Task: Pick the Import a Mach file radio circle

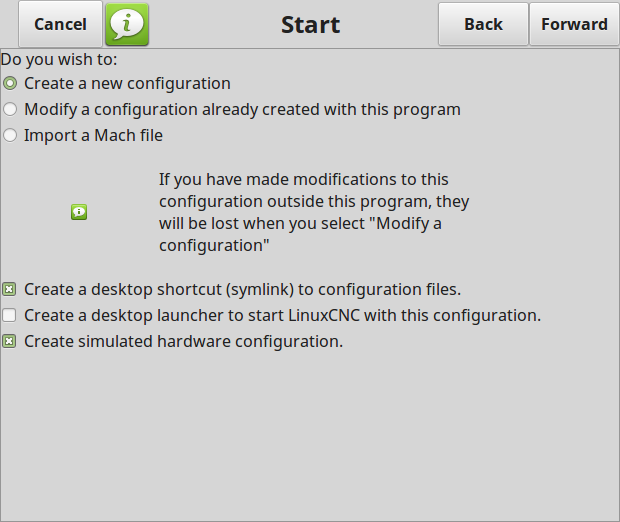Action: (x=10, y=135)
